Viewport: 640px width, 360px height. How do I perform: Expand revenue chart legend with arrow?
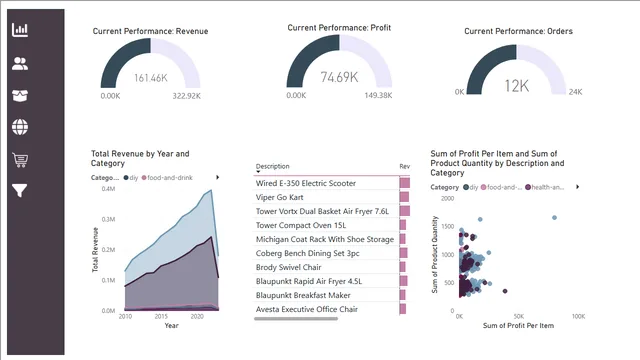[x=218, y=177]
